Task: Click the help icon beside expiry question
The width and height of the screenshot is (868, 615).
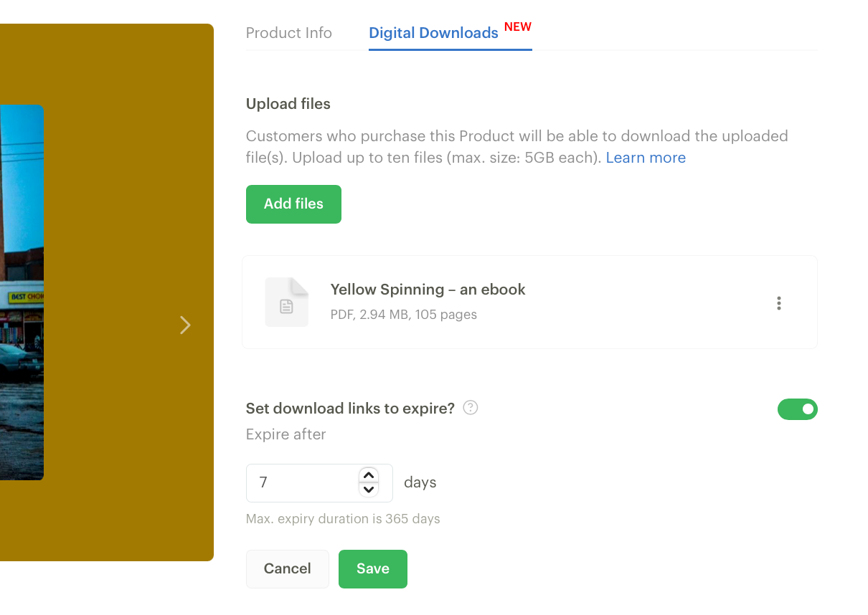Action: coord(471,407)
